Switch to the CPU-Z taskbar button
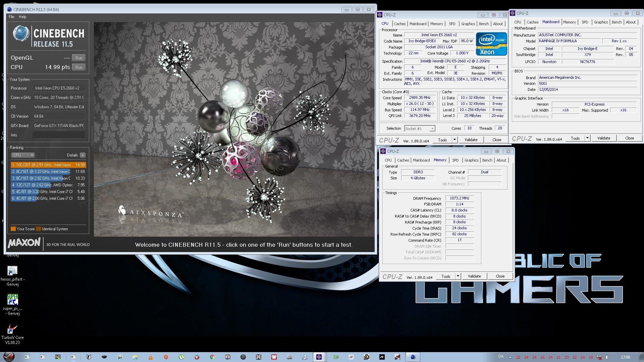The height and width of the screenshot is (362, 644). (x=319, y=357)
